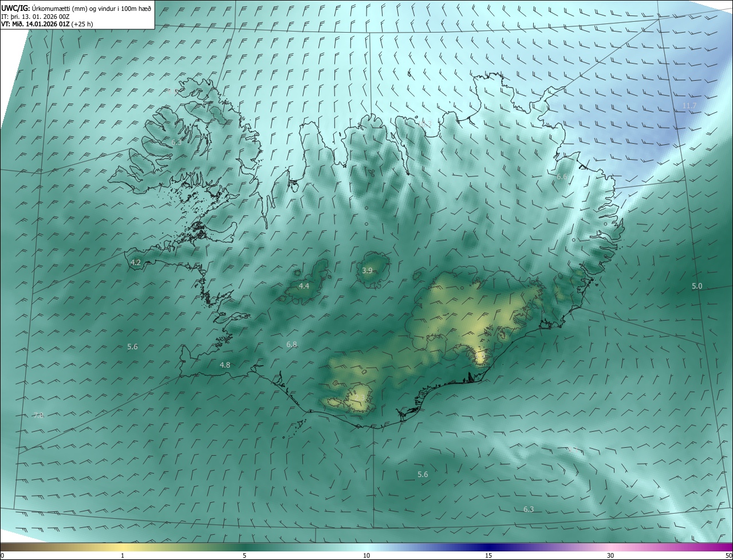Select the 5.0 value on the map
Viewport: 733px width, 560px height.
[x=697, y=286]
